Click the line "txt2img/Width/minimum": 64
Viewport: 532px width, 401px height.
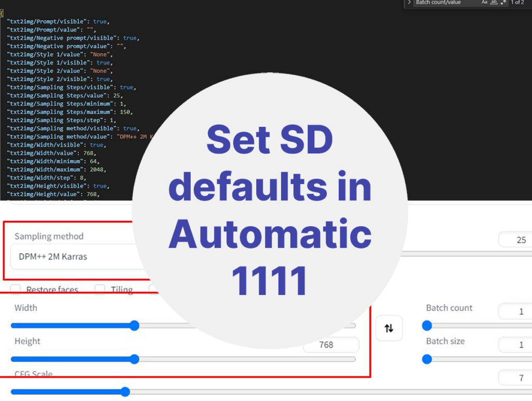click(x=53, y=161)
